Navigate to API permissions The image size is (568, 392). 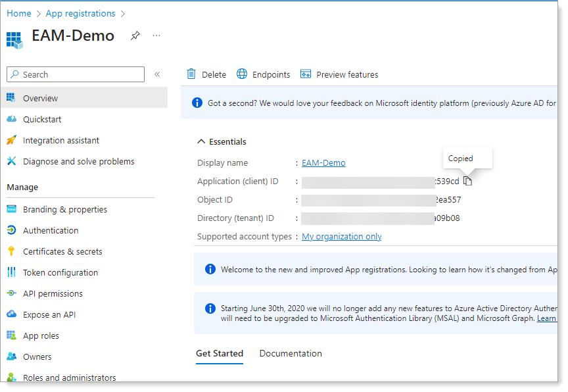[53, 293]
